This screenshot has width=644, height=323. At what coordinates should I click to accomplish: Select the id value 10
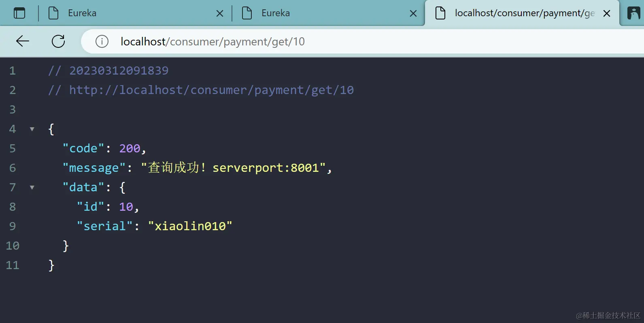(x=126, y=207)
